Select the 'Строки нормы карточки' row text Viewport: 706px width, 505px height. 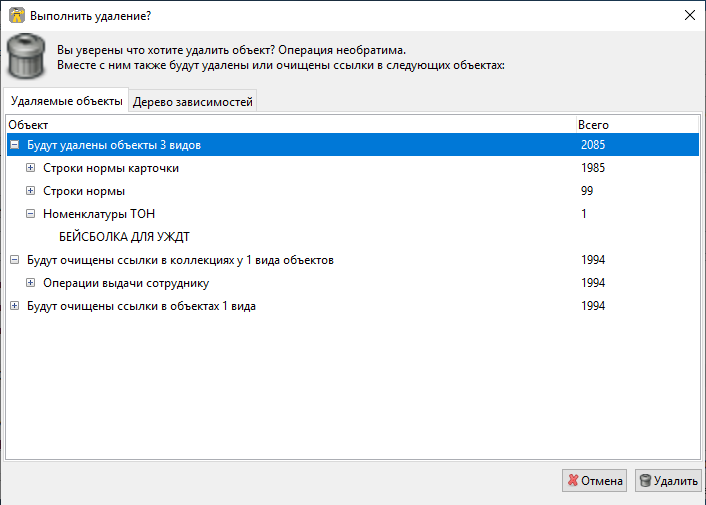pyautogui.click(x=111, y=168)
